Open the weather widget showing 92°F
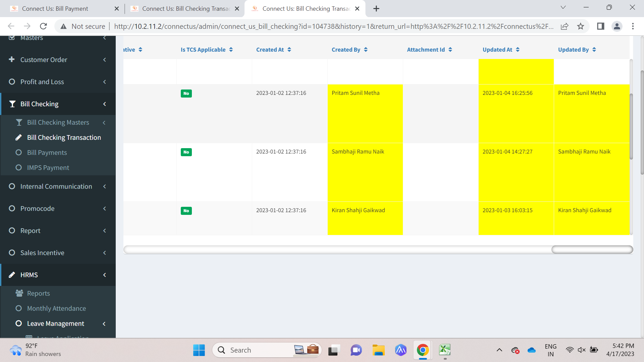Screen dimensions: 644x362 [x=35, y=350]
